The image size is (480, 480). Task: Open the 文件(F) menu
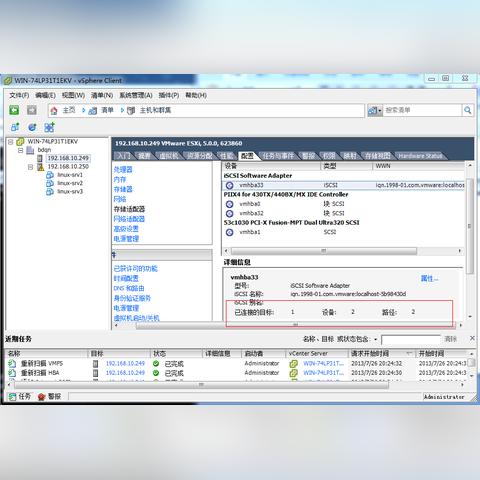19,95
